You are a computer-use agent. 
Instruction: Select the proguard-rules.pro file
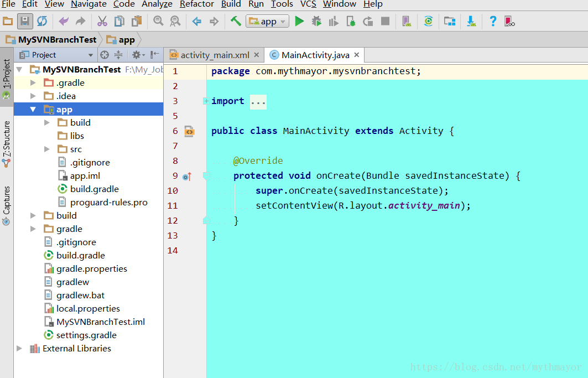point(109,203)
